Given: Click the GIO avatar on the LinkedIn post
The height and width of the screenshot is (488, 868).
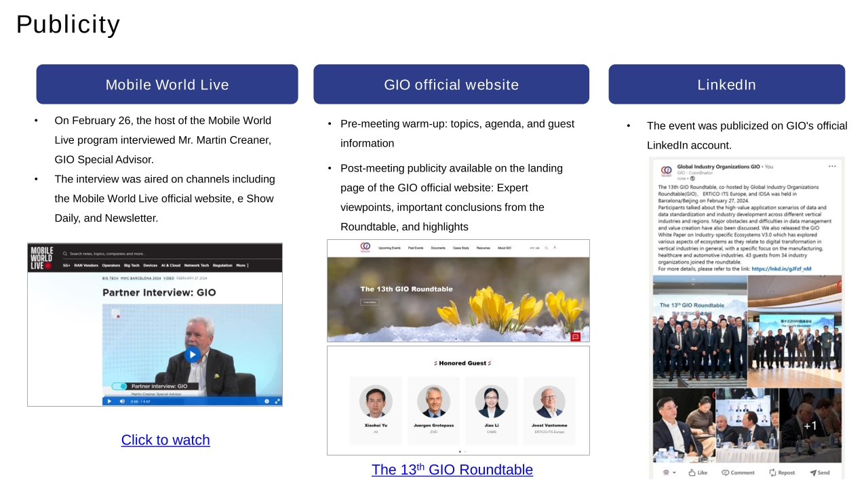Looking at the screenshot, I should point(666,170).
